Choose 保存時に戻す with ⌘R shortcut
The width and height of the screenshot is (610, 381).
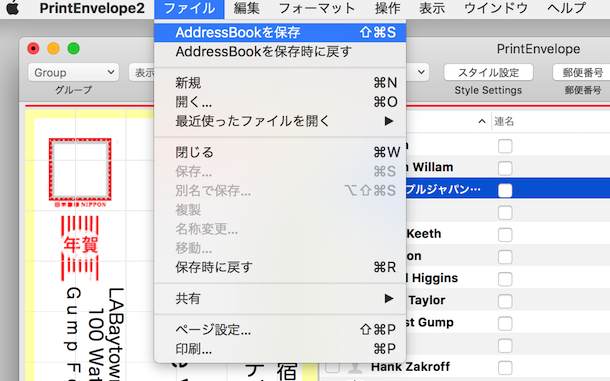[280, 267]
